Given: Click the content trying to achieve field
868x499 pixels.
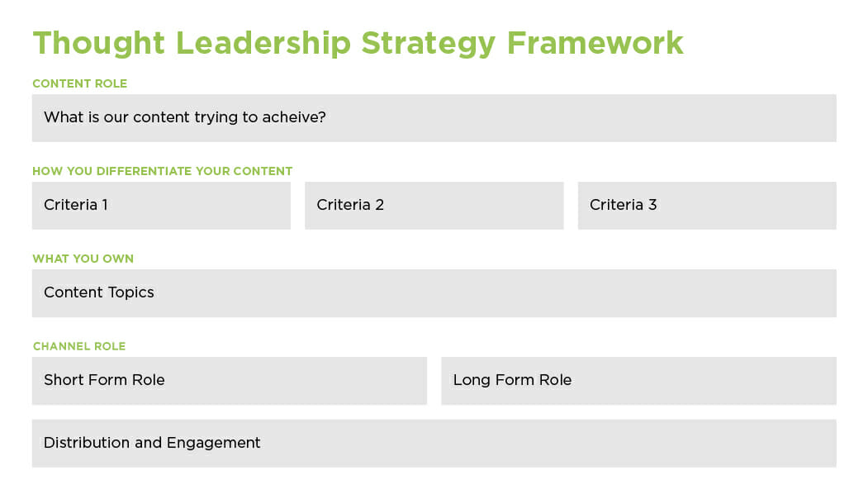Looking at the screenshot, I should coord(434,118).
